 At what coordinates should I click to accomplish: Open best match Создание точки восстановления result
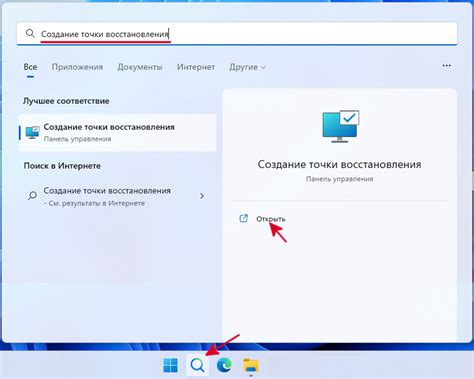tap(117, 133)
